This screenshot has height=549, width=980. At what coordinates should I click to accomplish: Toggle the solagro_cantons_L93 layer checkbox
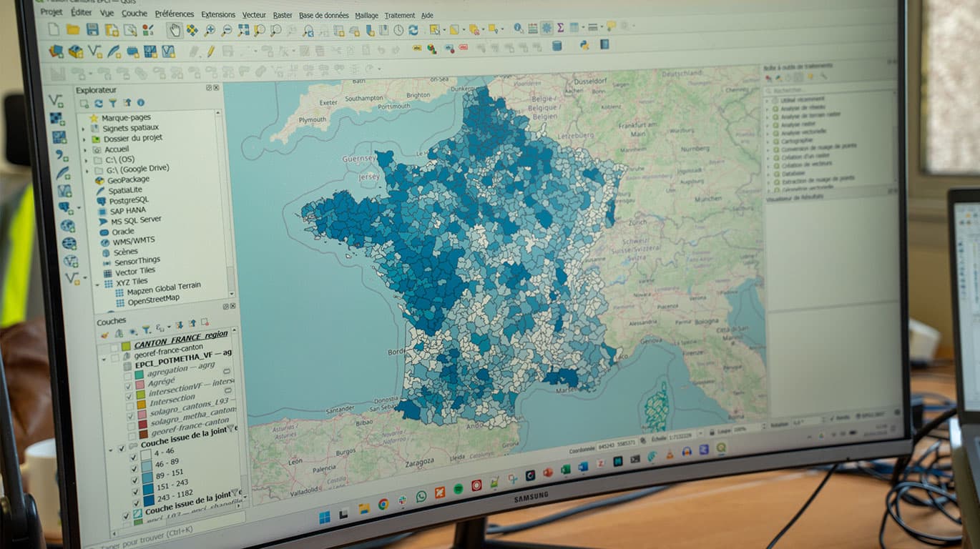point(130,417)
